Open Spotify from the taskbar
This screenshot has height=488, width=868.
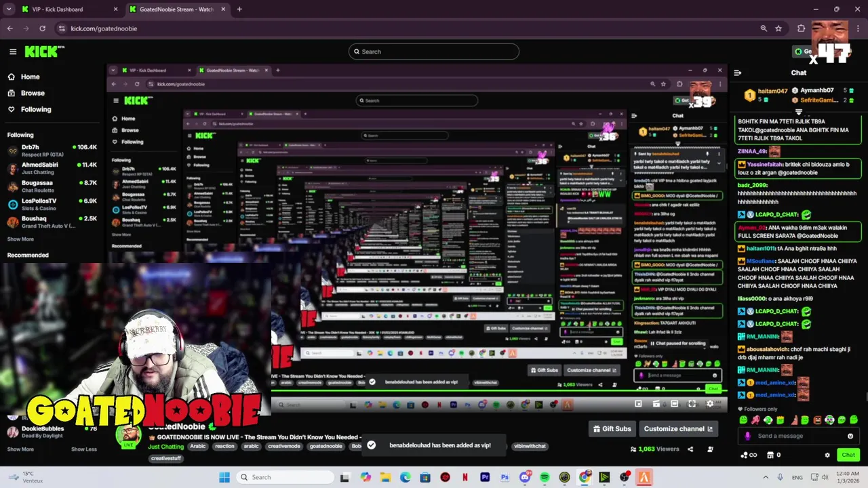pyautogui.click(x=545, y=477)
